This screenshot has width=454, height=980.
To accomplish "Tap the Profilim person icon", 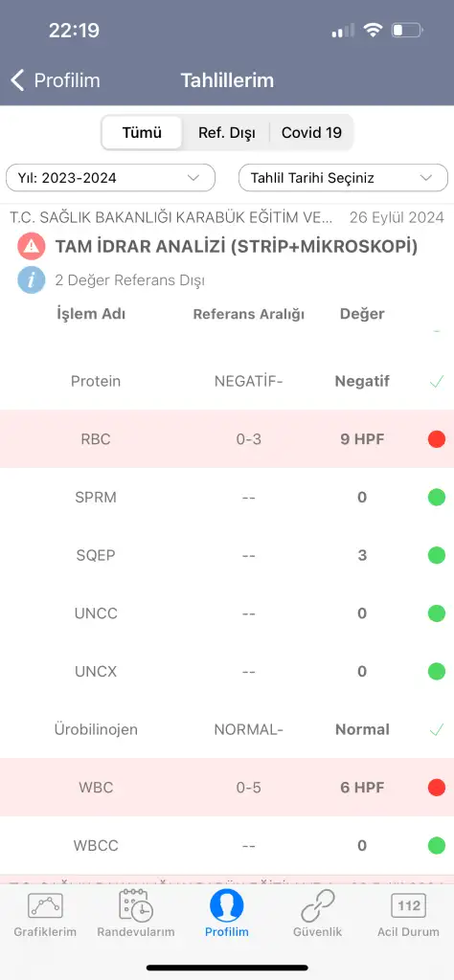I will (226, 905).
